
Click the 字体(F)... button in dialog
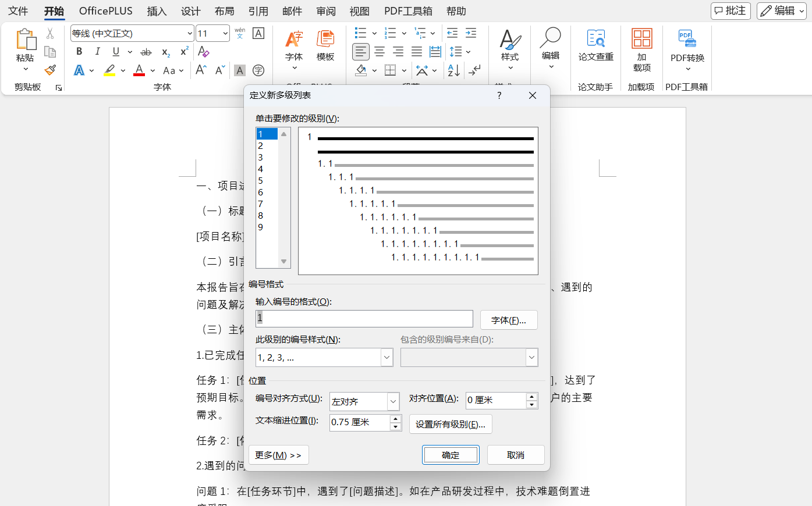(x=509, y=320)
